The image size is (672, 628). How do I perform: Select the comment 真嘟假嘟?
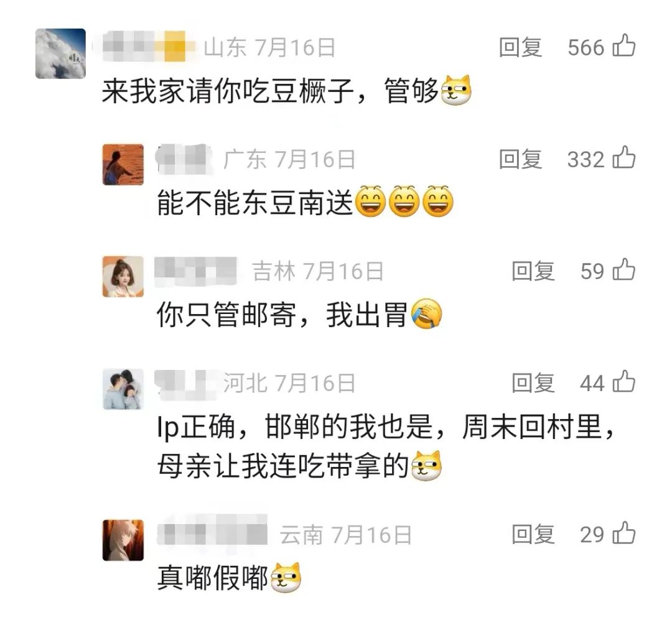pos(213,578)
